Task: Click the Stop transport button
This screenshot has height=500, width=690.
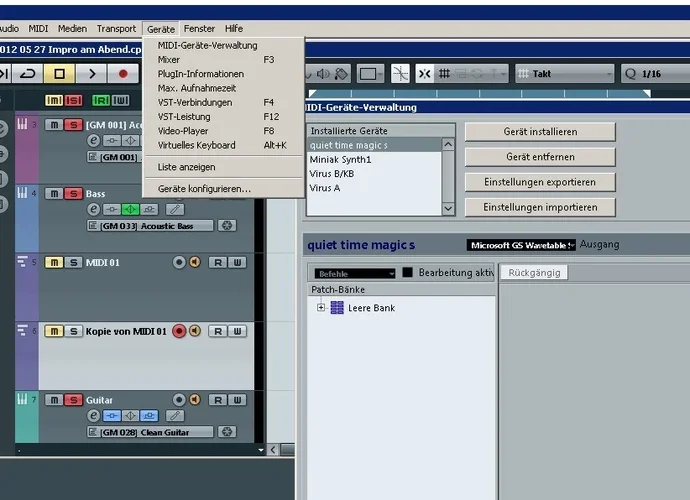Action: 59,74
